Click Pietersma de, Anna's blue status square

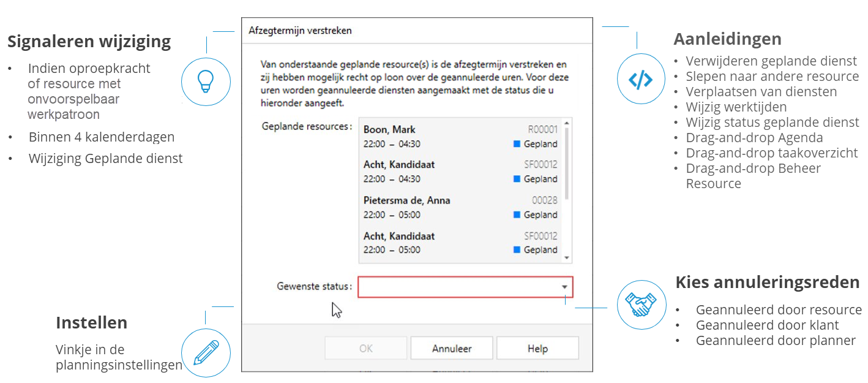(x=517, y=214)
